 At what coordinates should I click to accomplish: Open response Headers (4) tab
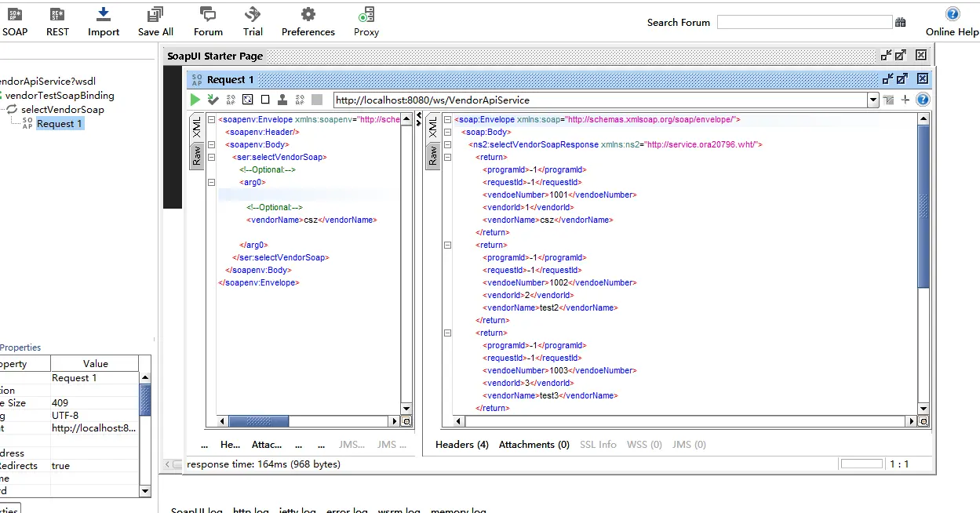coord(462,444)
